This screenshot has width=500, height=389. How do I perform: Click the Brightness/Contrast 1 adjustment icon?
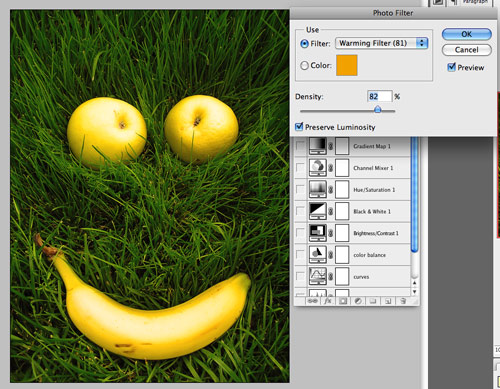click(318, 233)
